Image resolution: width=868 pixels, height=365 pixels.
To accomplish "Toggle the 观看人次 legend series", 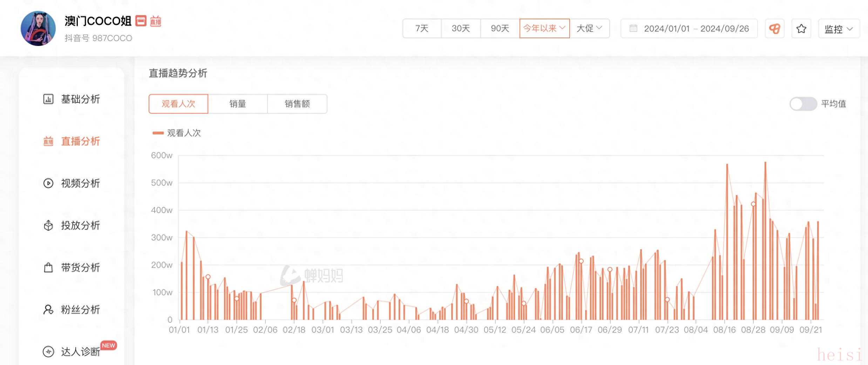I will coord(177,133).
